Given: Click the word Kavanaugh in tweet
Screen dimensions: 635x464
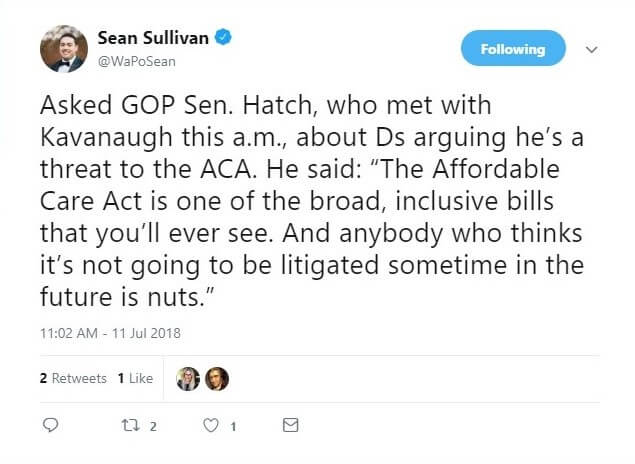Looking at the screenshot, I should [107, 138].
